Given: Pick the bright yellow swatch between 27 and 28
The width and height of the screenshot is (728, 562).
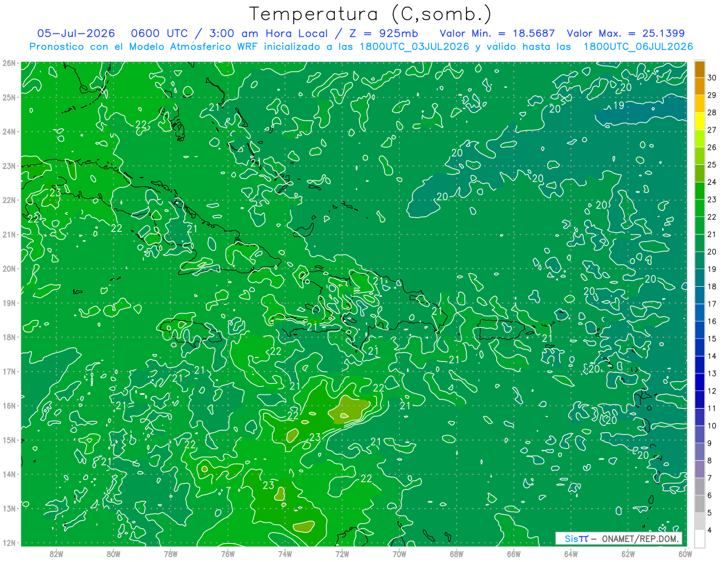Looking at the screenshot, I should point(699,121).
